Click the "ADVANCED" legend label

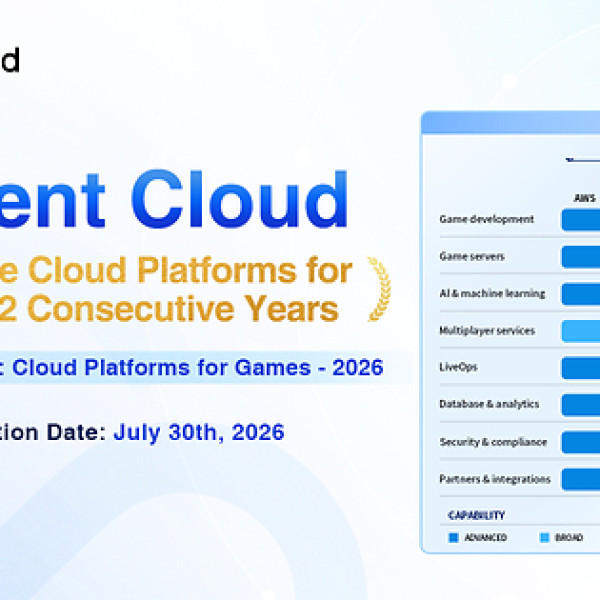coord(486,538)
